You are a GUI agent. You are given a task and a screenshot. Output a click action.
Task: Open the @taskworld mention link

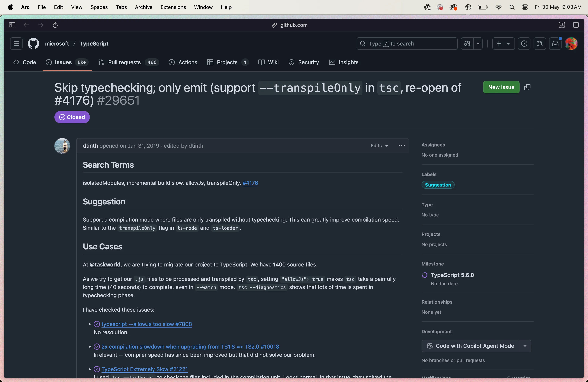[x=105, y=265]
